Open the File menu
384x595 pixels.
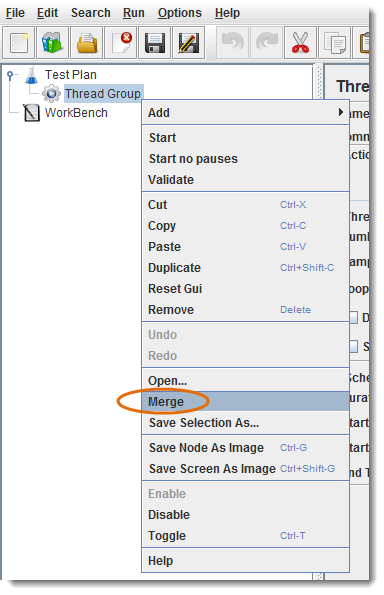coord(15,13)
